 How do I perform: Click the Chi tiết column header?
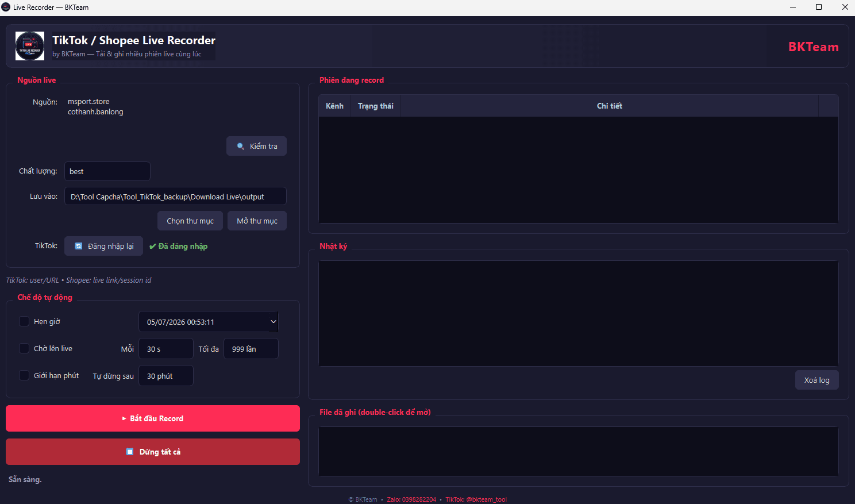[x=610, y=106]
